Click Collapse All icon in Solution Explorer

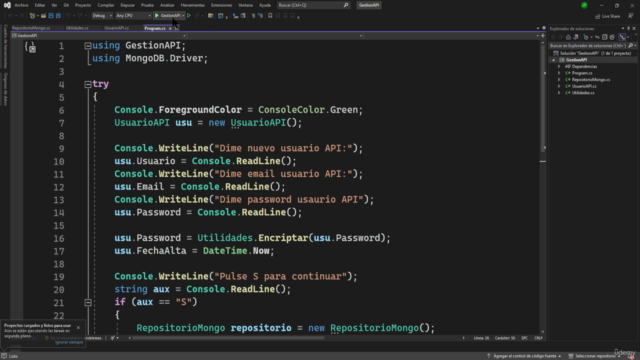[x=604, y=38]
